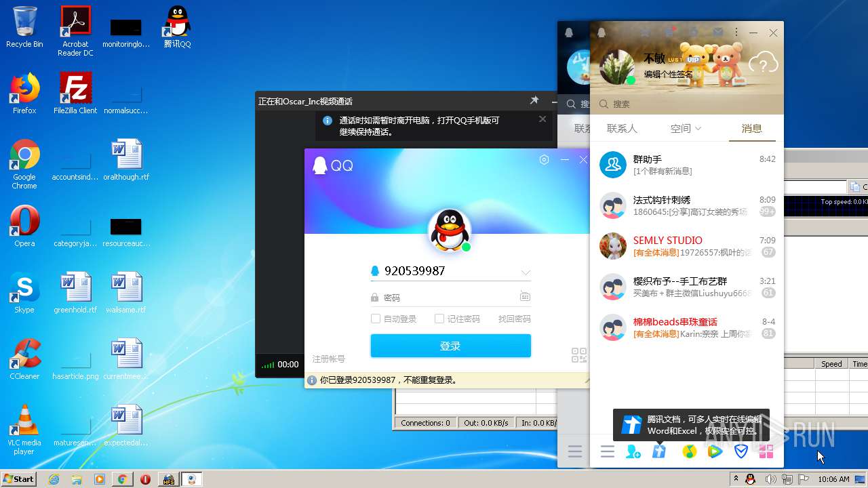Open wallsame.rtf on the desktop
Screen dimensions: 868x488
(126, 293)
